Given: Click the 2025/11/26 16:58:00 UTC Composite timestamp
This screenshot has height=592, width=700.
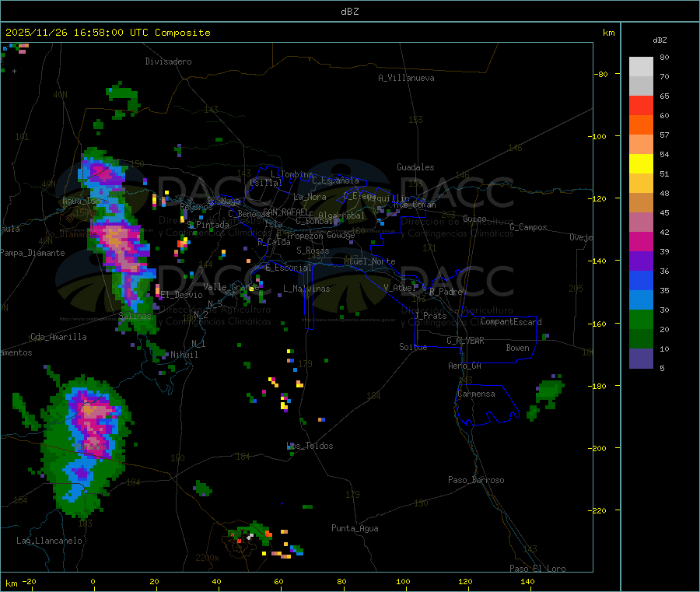Looking at the screenshot, I should [107, 33].
